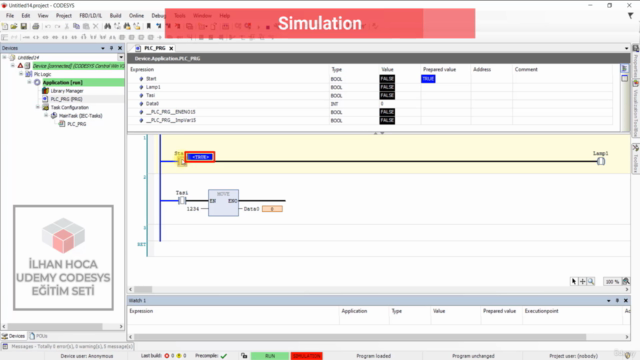Select the MOVE function block
Image resolution: width=640 pixels, height=360 pixels.
223,202
